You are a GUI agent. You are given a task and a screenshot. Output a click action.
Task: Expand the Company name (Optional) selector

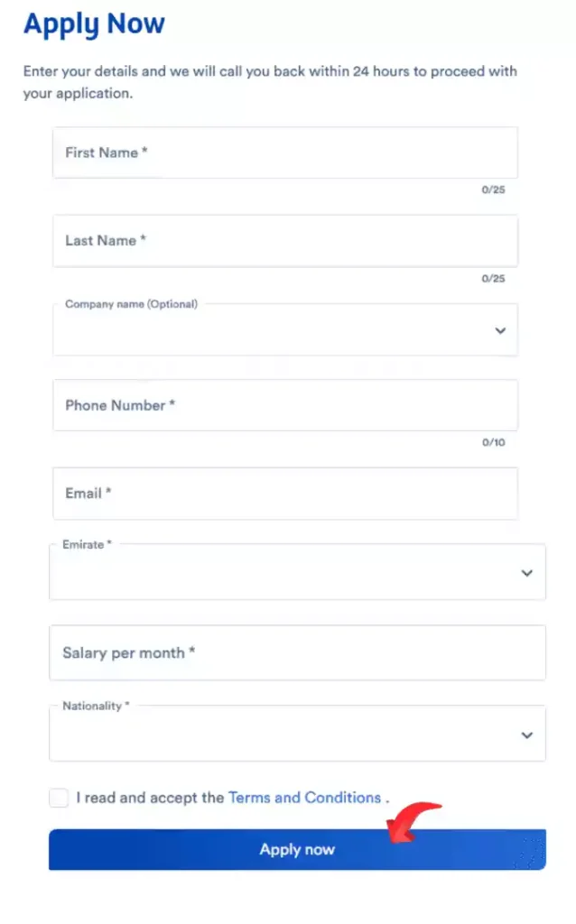pos(285,331)
